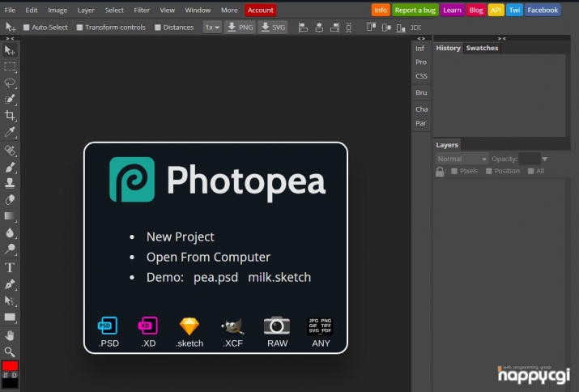The image size is (579, 392).
Task: Toggle the Transform controls checkbox
Action: pos(79,28)
